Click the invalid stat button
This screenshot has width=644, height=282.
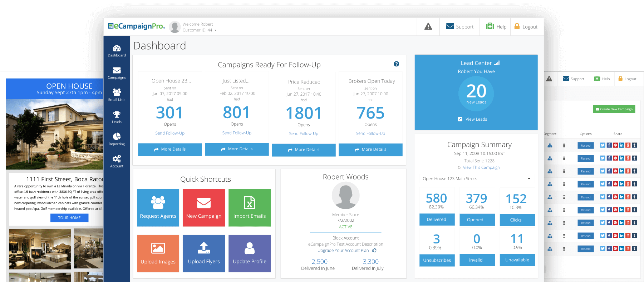(477, 260)
